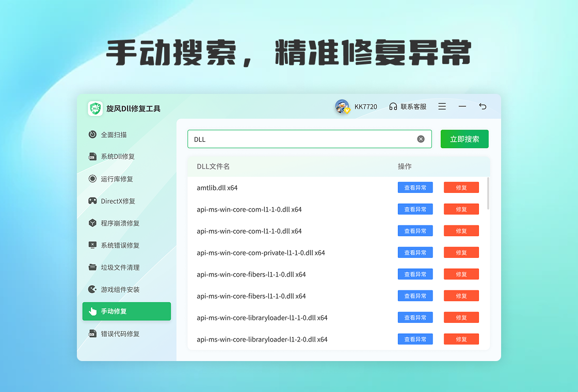Click the back arrow in title bar
The height and width of the screenshot is (392, 578).
tap(483, 106)
